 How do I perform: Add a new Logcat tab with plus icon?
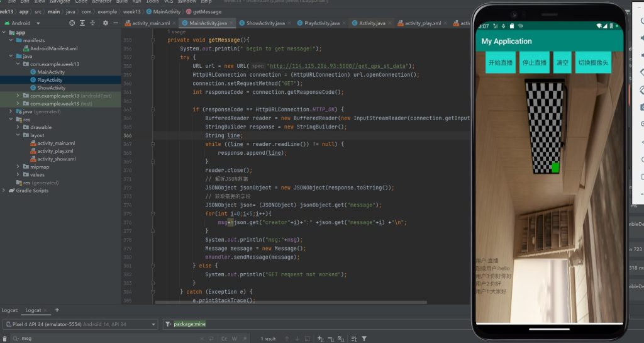pos(57,310)
